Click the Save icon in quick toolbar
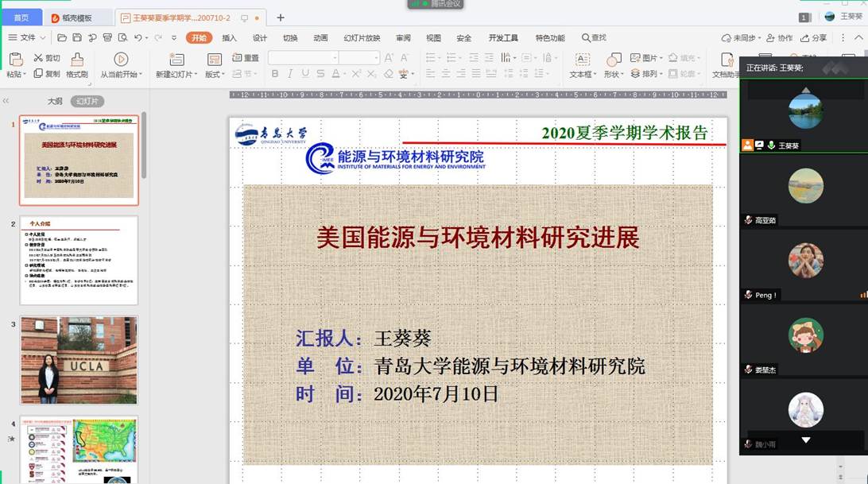 [77, 37]
